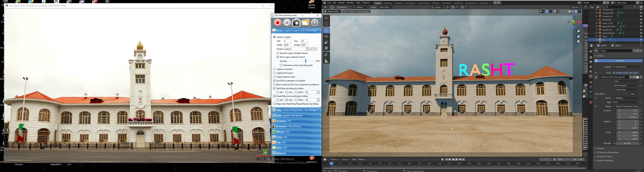Viewport: 644px width, 172px height.
Task: Open ZD Soft recorder settings gear
Action: tap(314, 23)
